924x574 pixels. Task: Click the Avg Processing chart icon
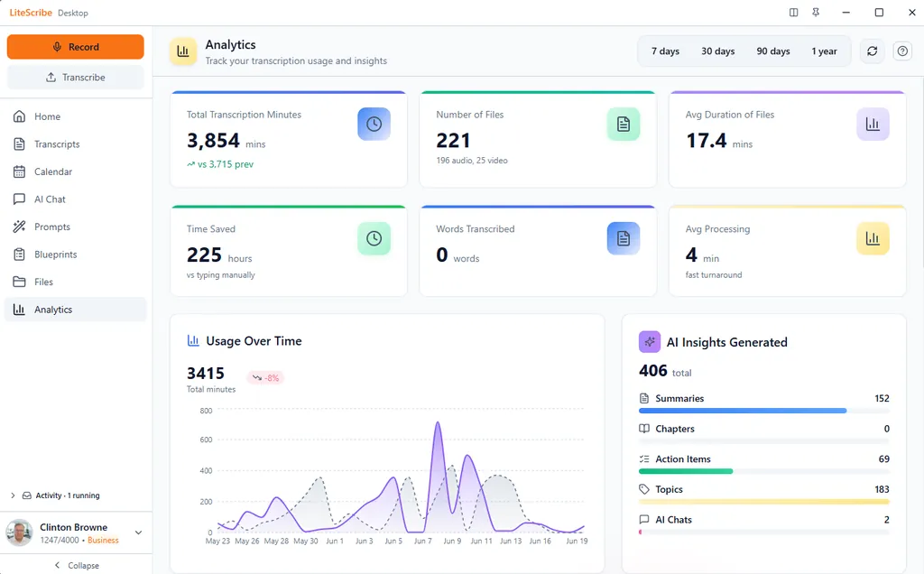(x=873, y=238)
